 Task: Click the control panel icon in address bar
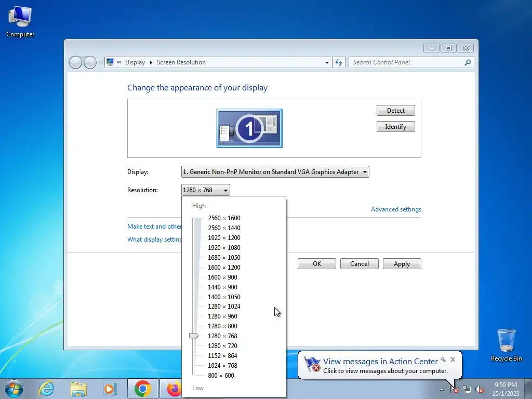[110, 62]
